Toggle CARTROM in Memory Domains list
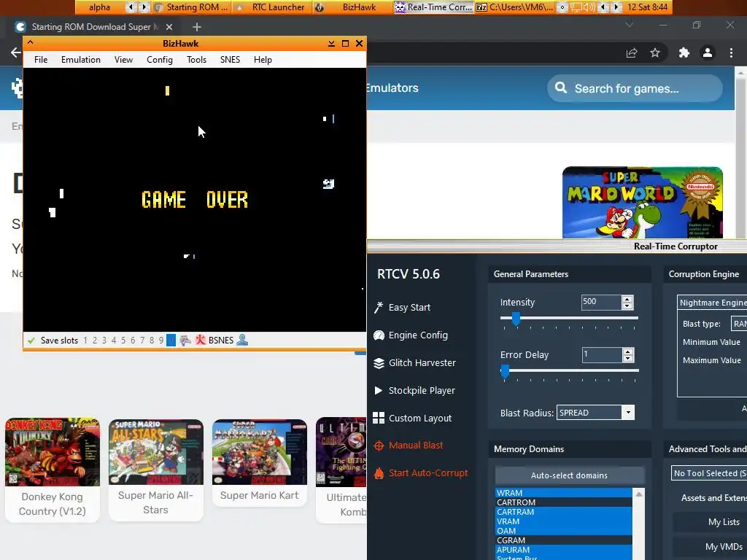 [564, 502]
